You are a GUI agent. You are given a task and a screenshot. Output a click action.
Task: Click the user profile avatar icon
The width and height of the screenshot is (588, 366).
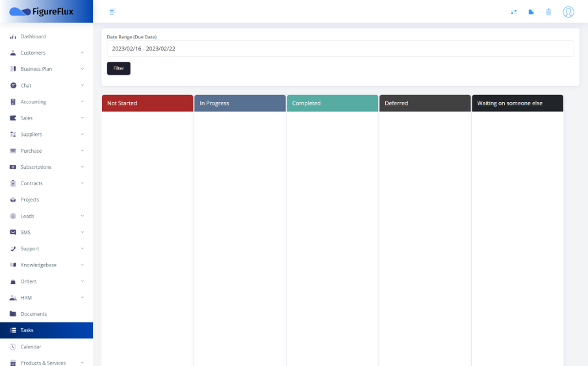coord(569,12)
